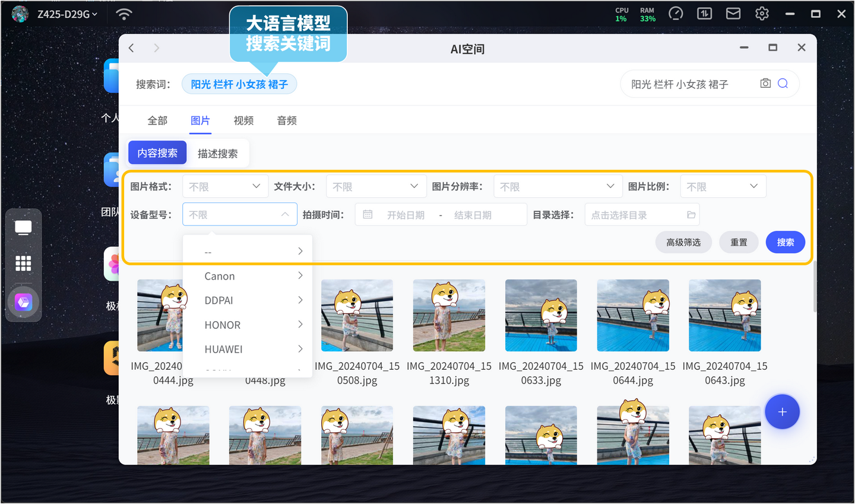Open the purple AI app in the dock
Screen dimensions: 855x504
(23, 303)
